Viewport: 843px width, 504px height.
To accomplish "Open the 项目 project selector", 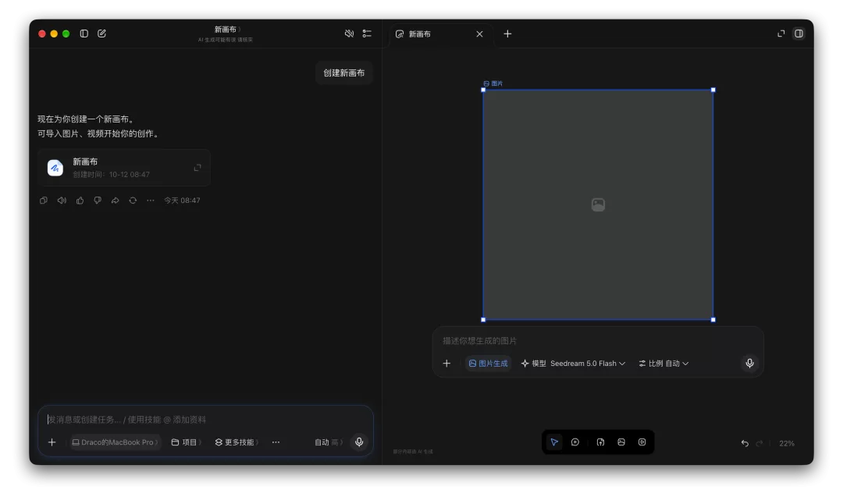I will (186, 442).
